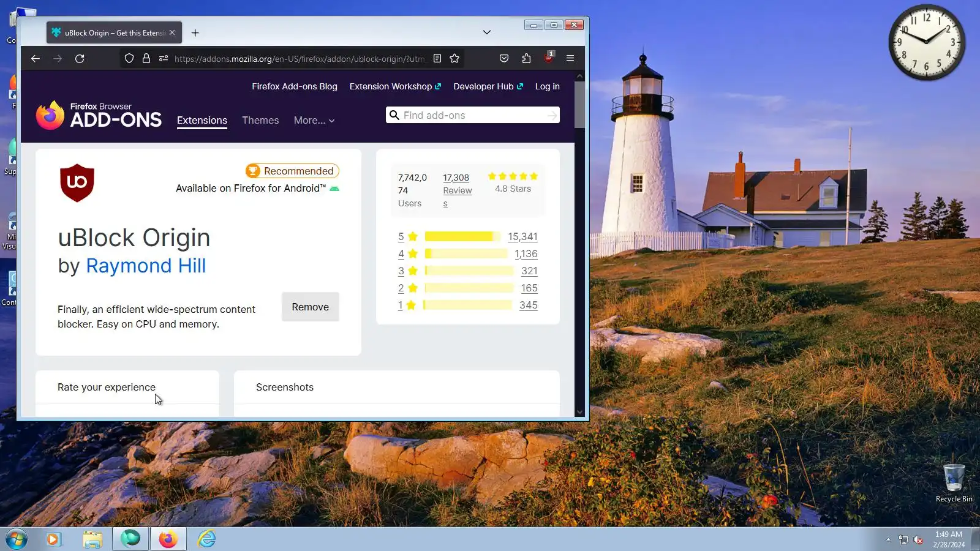
Task: Remove the uBlock Origin extension
Action: point(311,307)
